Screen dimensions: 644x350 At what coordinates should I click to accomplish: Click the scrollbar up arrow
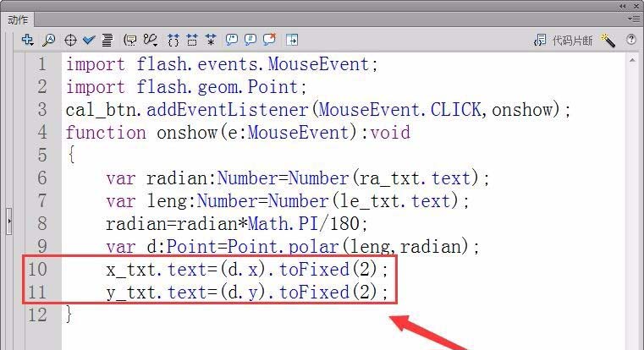tap(632, 60)
